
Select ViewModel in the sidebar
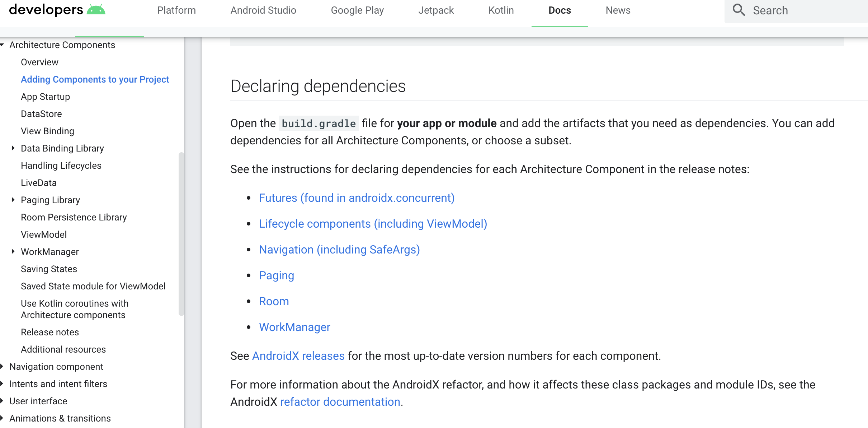(x=44, y=234)
